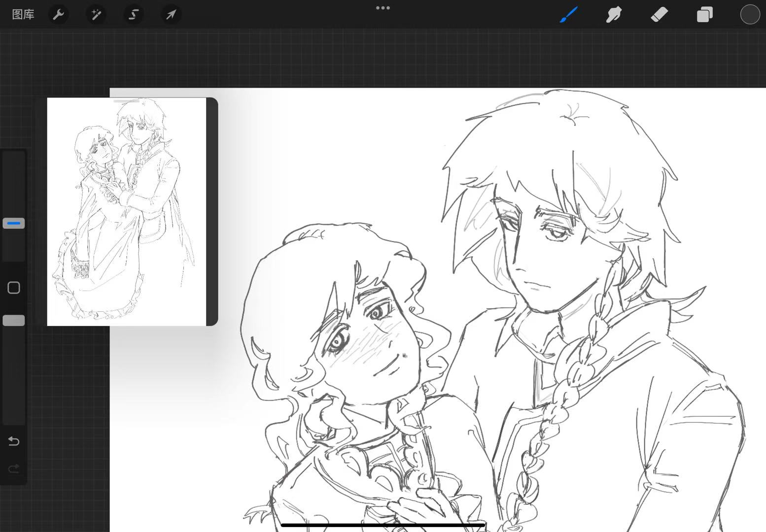Click the dark right edge of reference window
Viewport: 766px width, 532px height.
tap(212, 212)
